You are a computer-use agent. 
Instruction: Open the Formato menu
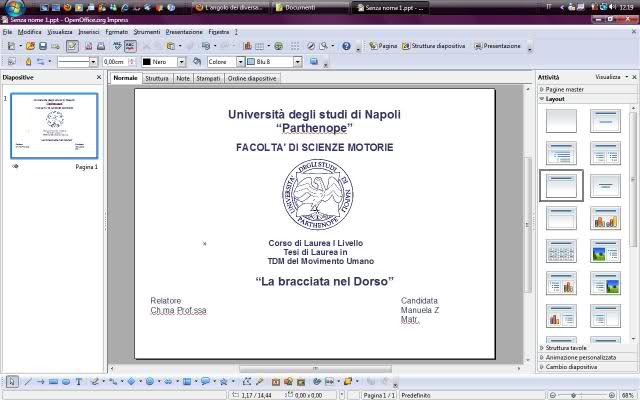point(116,32)
